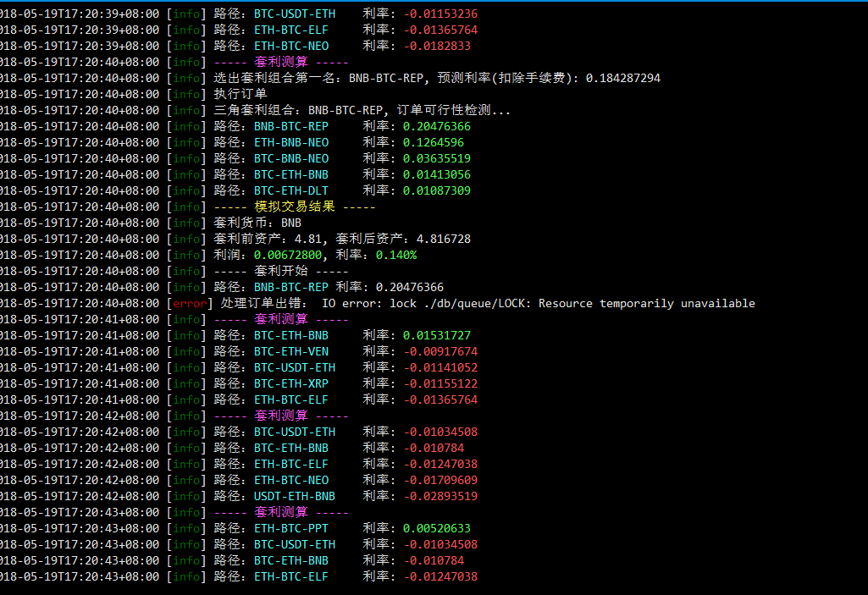Select rate value -0.01153236
The width and height of the screenshot is (868, 595).
point(440,14)
